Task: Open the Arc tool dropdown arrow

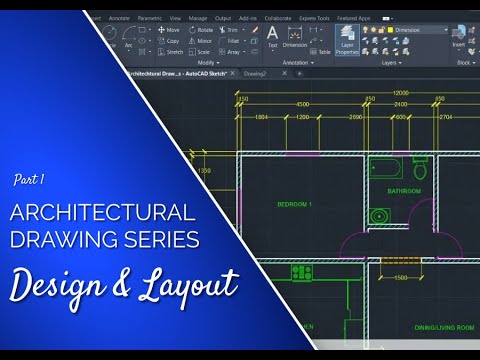Action: point(129,51)
